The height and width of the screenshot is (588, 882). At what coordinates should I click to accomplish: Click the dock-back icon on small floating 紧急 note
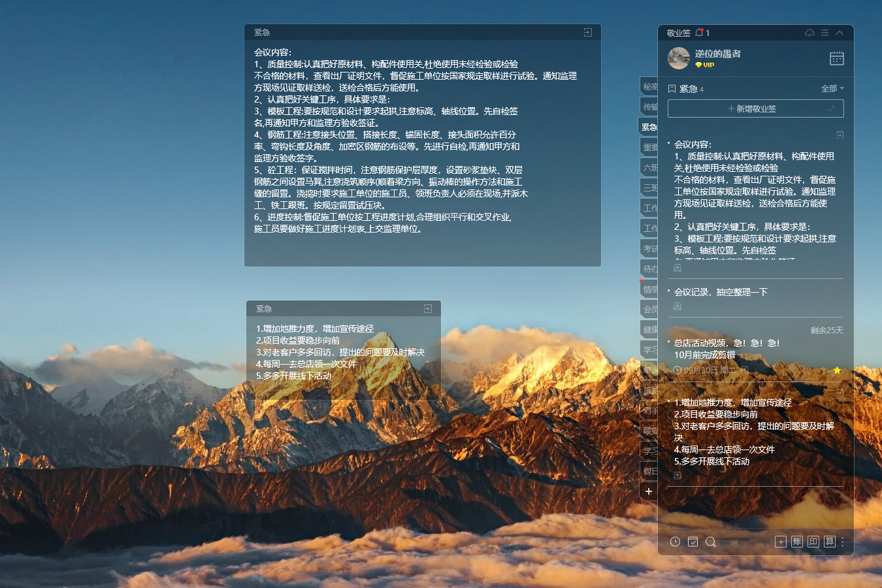pyautogui.click(x=427, y=308)
